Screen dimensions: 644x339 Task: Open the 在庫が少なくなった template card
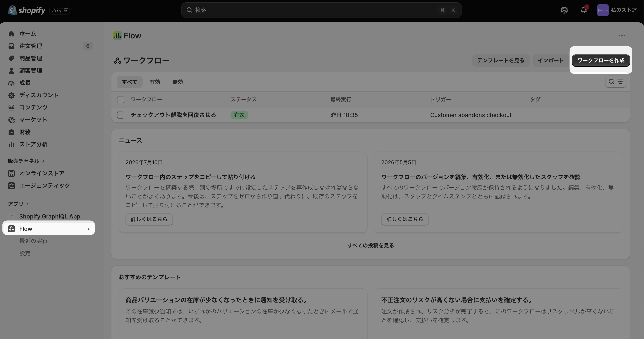243,314
